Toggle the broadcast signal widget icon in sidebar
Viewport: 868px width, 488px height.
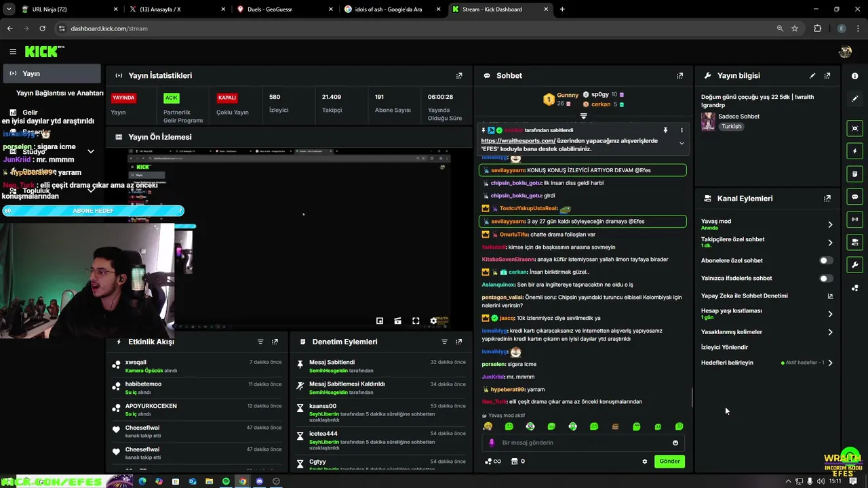click(x=855, y=219)
